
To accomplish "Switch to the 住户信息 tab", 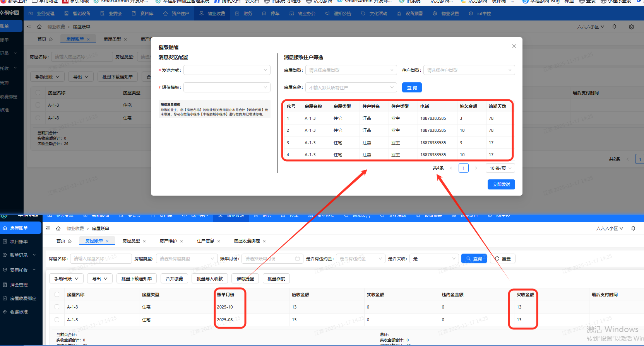I will click(205, 241).
